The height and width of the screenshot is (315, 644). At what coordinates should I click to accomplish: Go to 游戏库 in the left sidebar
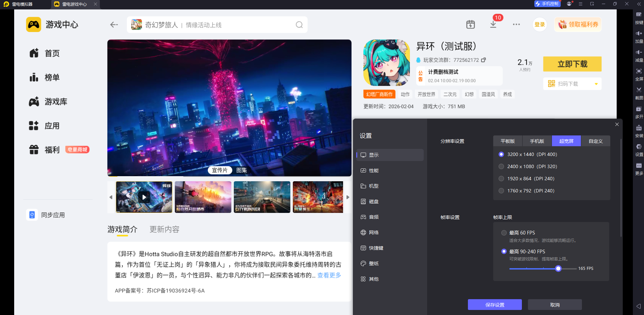49,101
